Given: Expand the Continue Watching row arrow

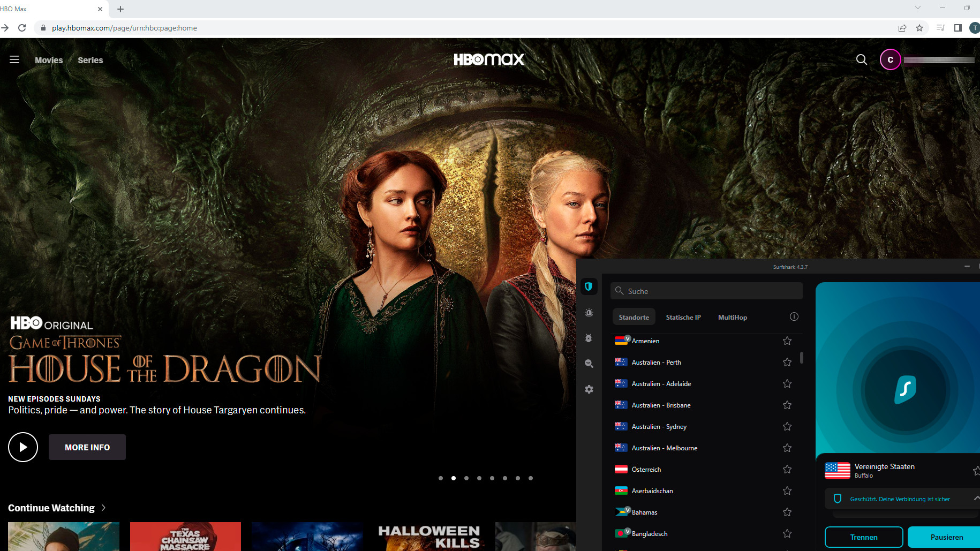Looking at the screenshot, I should (x=103, y=508).
